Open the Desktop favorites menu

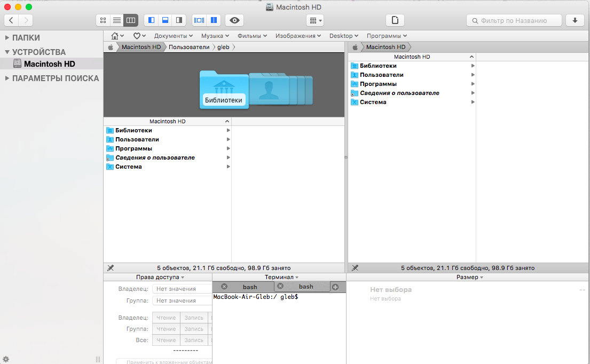pyautogui.click(x=343, y=36)
